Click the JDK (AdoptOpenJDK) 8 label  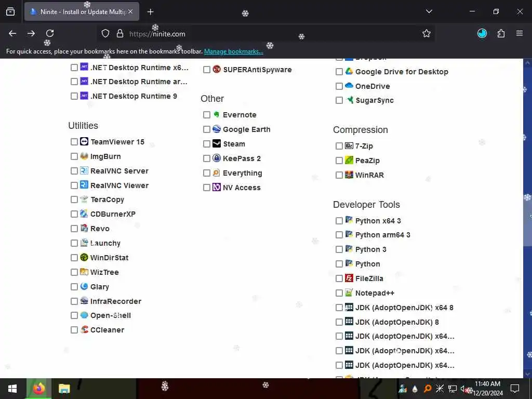click(x=397, y=322)
